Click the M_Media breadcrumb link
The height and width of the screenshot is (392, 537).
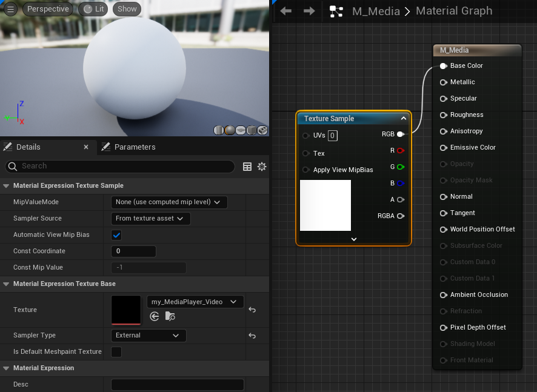[376, 11]
